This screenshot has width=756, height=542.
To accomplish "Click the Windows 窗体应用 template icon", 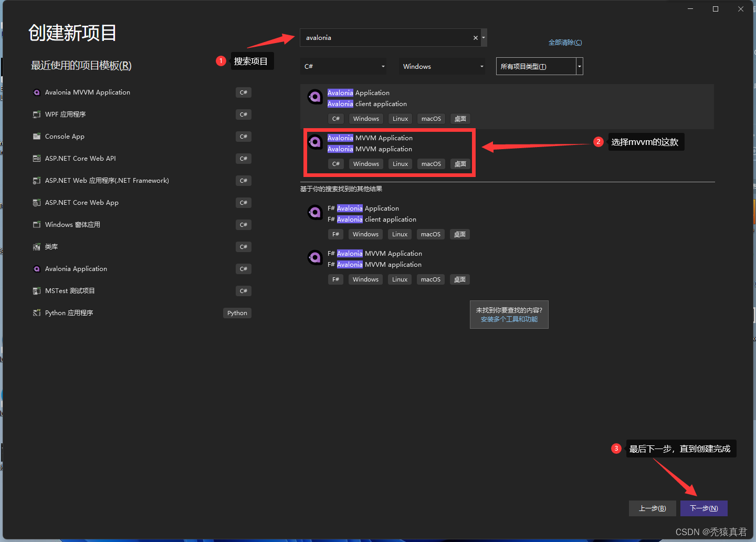I will click(x=37, y=225).
